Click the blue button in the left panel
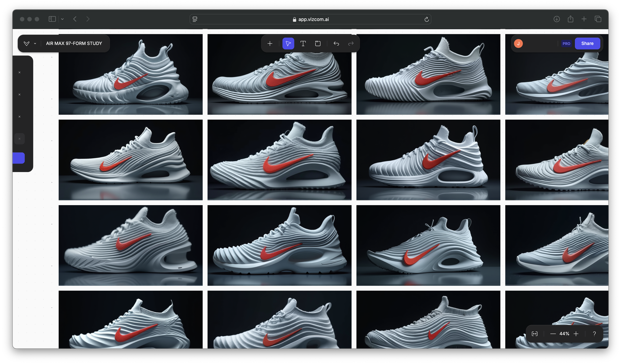The height and width of the screenshot is (364, 621). tap(19, 158)
